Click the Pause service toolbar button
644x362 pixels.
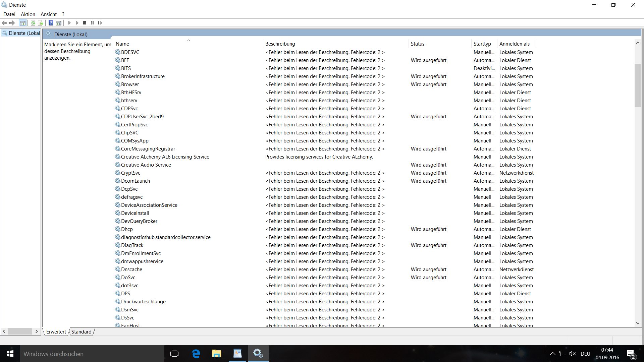pyautogui.click(x=92, y=23)
